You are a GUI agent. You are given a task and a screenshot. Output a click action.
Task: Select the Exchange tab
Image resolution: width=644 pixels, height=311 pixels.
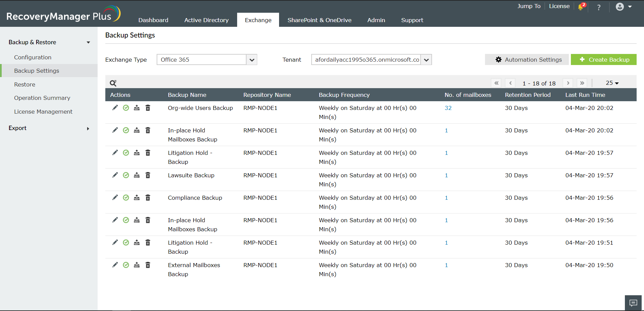tap(258, 20)
